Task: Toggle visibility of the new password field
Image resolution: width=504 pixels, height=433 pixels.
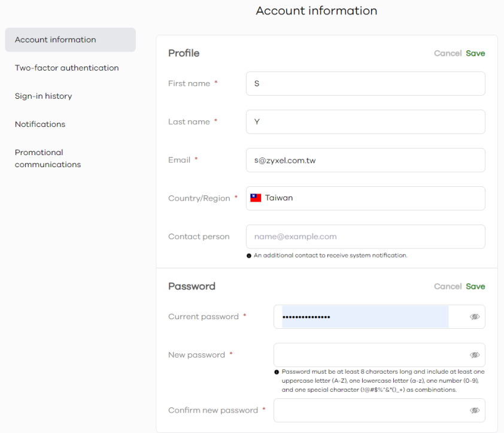Action: pos(475,355)
